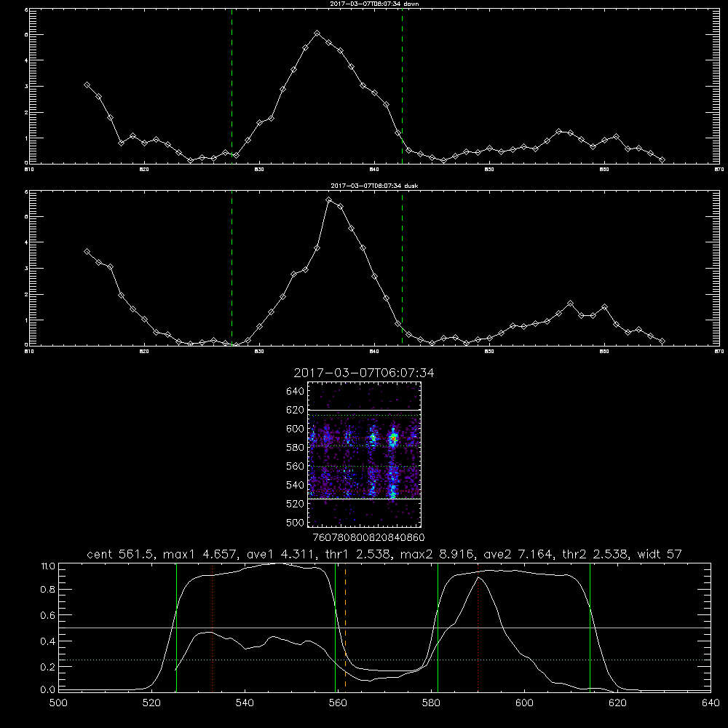Click the 'cent 561.5, max1 4.657…' statistics title line
This screenshot has height=728, width=728.
click(384, 554)
